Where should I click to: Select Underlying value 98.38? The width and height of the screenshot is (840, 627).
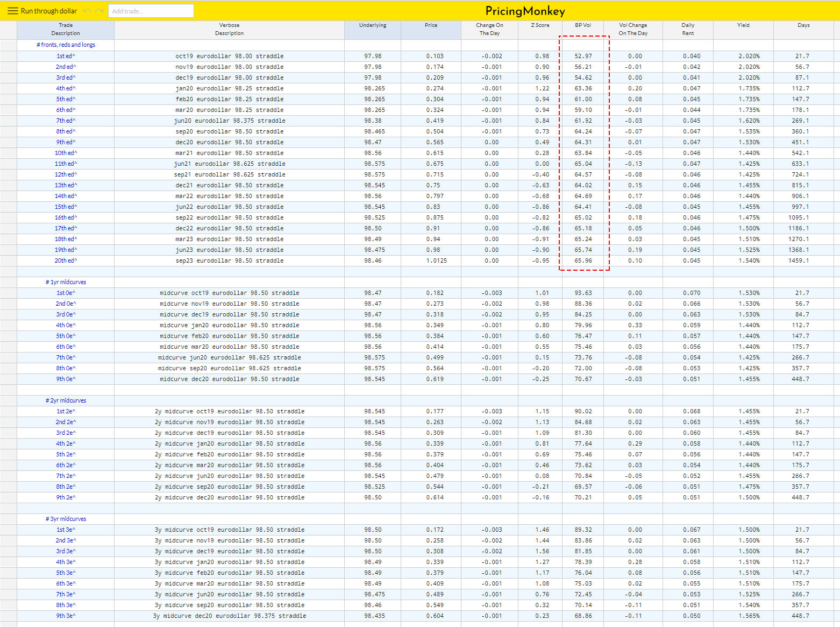click(373, 121)
